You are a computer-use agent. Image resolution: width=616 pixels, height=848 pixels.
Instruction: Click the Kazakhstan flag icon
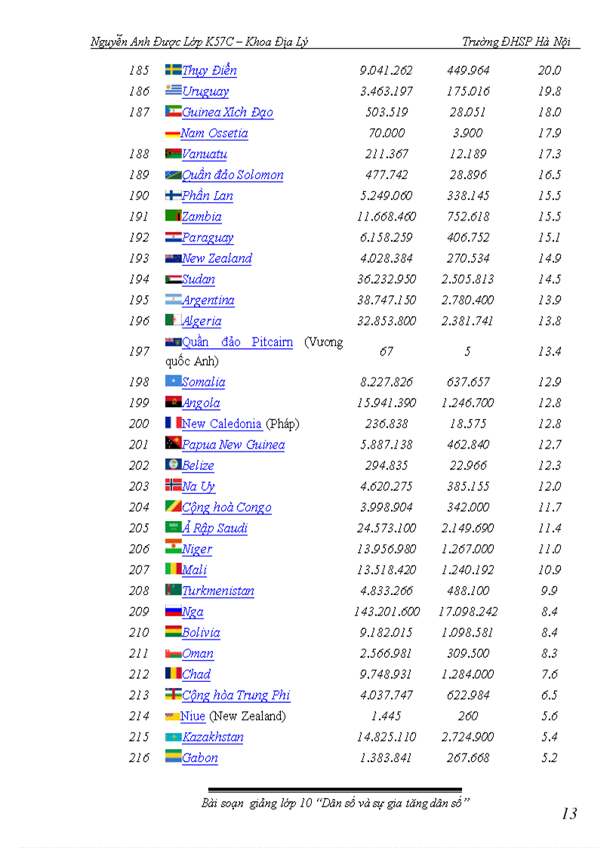[x=173, y=736]
